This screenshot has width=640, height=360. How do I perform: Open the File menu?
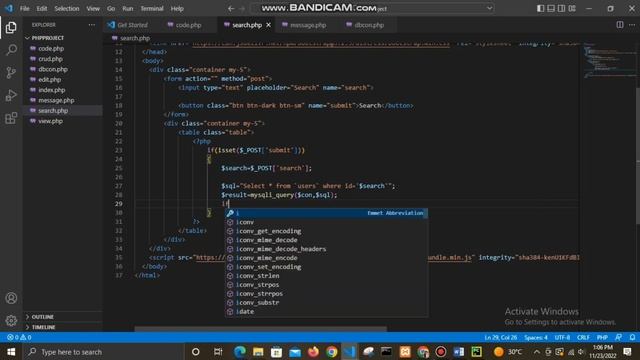pyautogui.click(x=24, y=8)
